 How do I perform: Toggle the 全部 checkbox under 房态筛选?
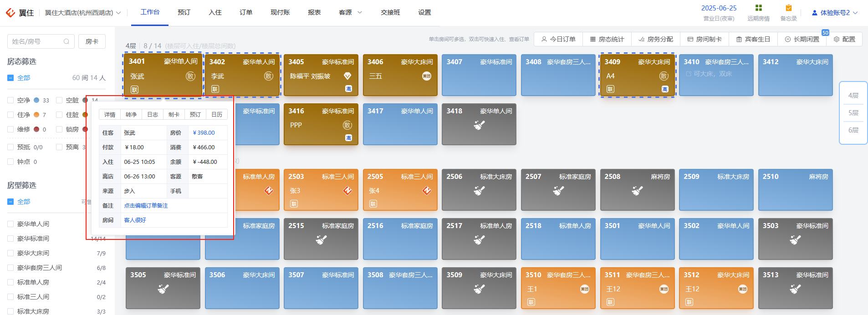10,78
